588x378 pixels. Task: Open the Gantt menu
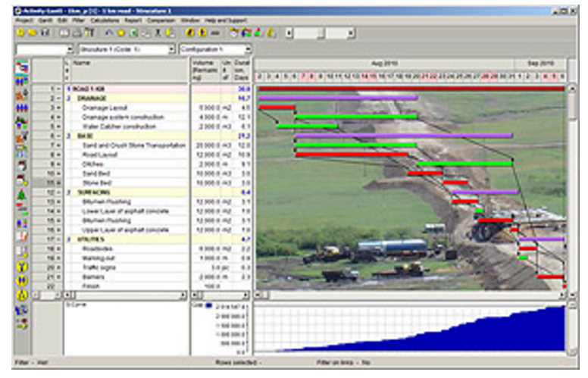click(x=45, y=20)
